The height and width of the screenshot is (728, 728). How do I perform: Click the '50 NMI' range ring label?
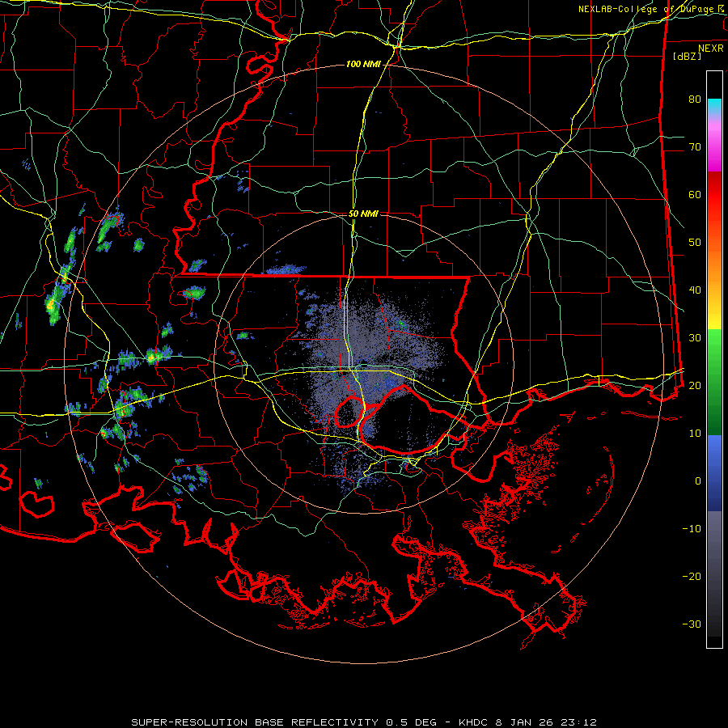[x=363, y=214]
